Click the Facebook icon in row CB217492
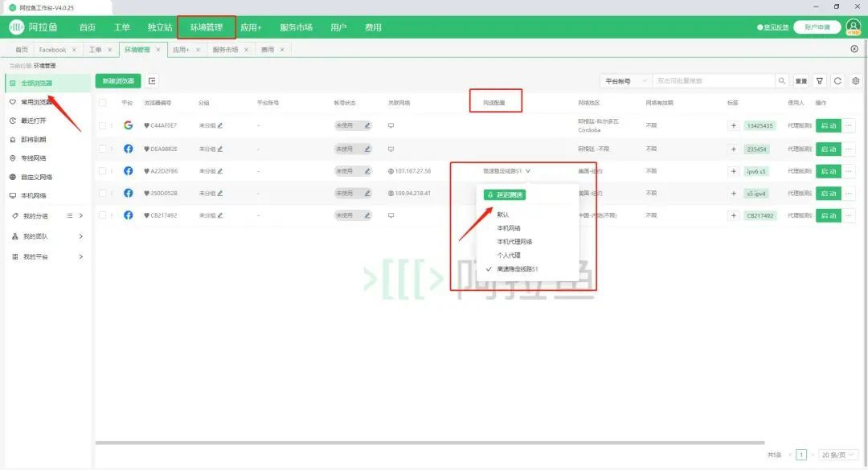 128,215
